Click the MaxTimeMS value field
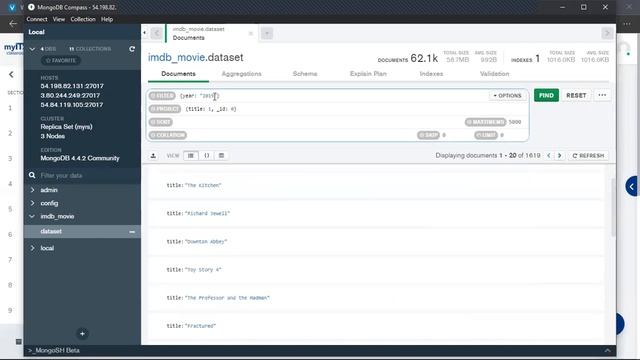 pyautogui.click(x=515, y=122)
